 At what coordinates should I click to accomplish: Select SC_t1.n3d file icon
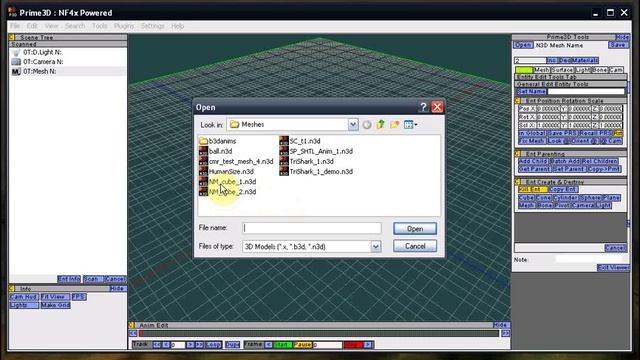284,141
